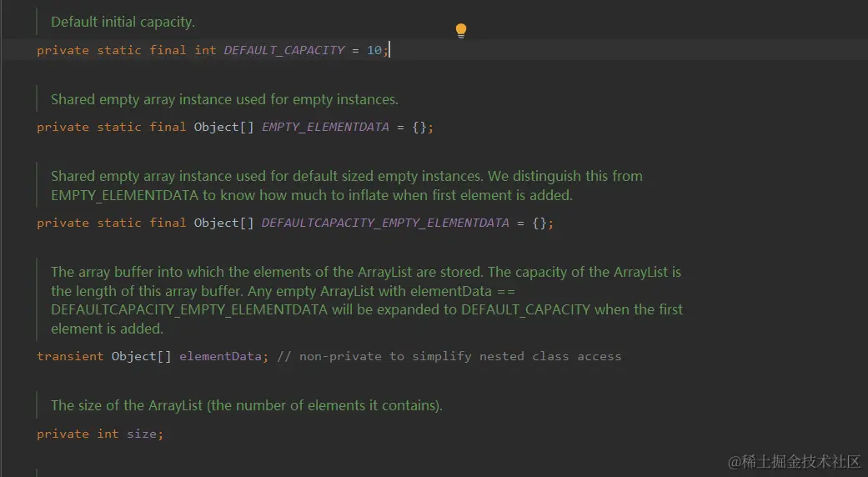
Task: Click the 'Default initial capacity.' doc comment
Action: pos(123,23)
